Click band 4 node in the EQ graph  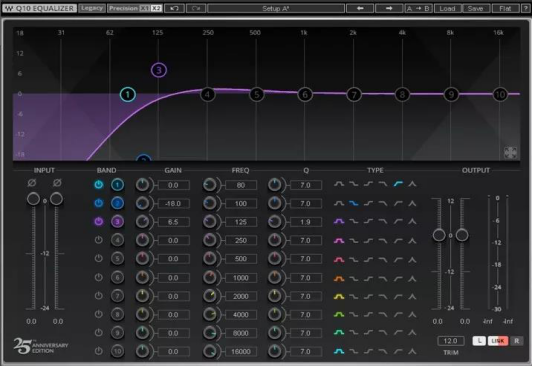207,94
